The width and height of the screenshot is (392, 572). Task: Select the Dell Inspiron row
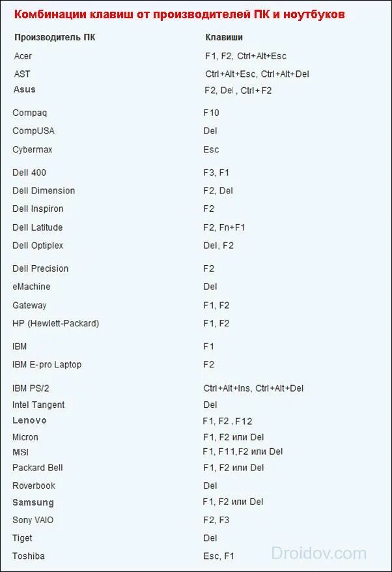click(38, 209)
